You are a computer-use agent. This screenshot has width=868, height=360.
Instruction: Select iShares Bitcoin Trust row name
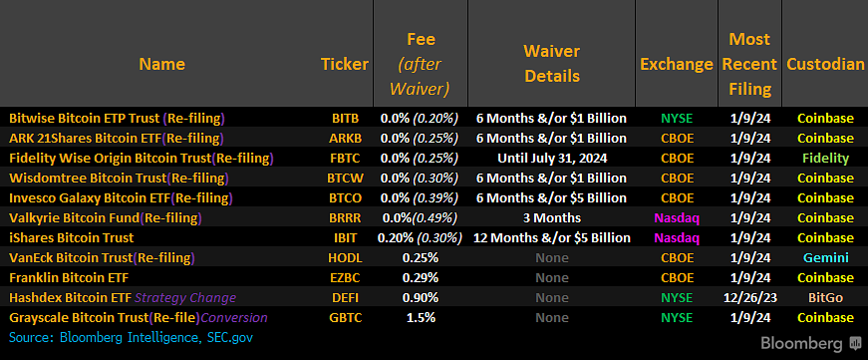[72, 237]
